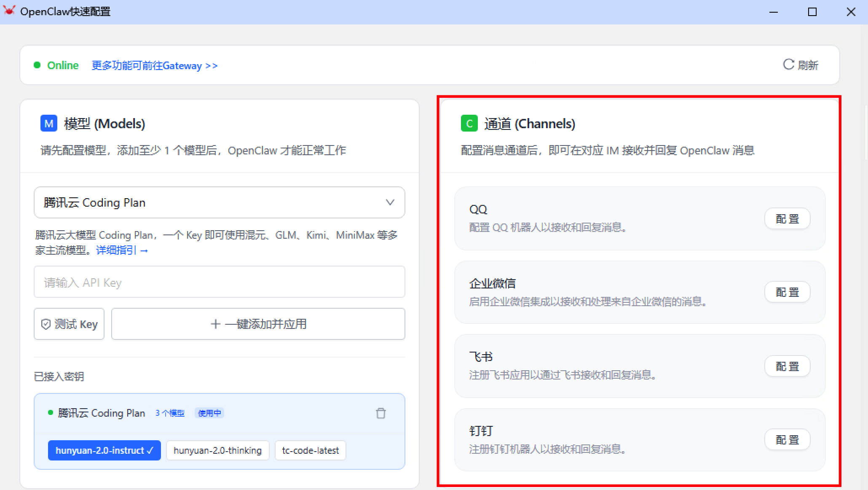868x490 pixels.
Task: Delete the 腾讯云 Coding Plan key via trash icon
Action: click(x=380, y=413)
